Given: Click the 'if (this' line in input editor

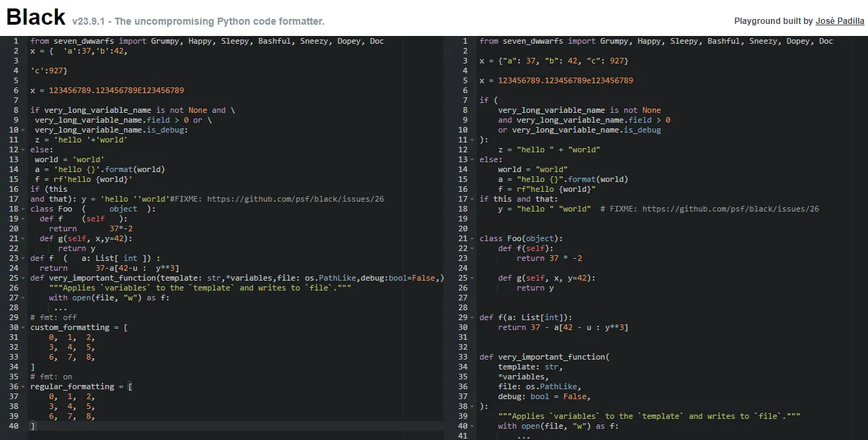Looking at the screenshot, I should point(49,189).
